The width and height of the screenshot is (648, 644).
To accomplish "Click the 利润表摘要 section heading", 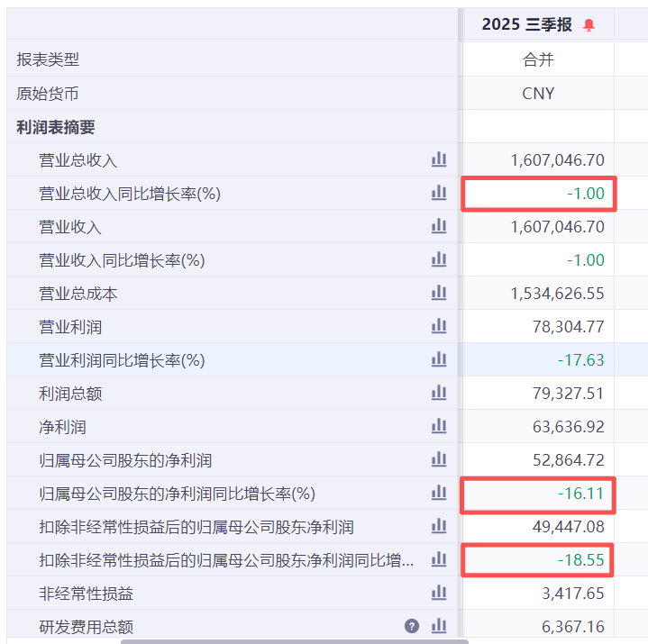I will (x=56, y=127).
